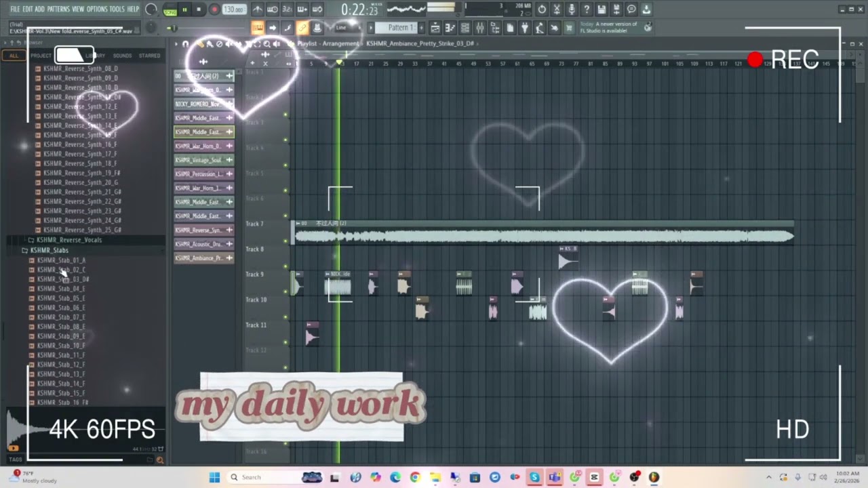The width and height of the screenshot is (868, 488).
Task: Click the pause button in transport
Action: point(184,9)
